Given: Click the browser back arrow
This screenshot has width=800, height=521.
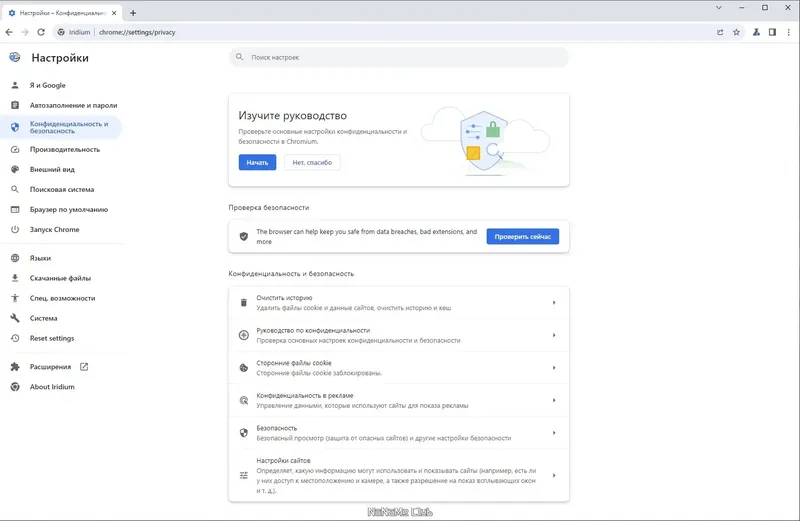Looking at the screenshot, I should click(x=9, y=32).
